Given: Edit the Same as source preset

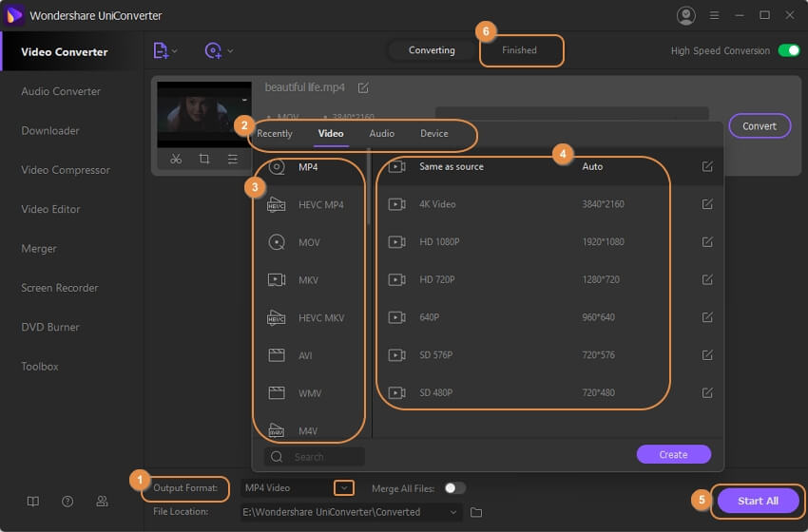Looking at the screenshot, I should pyautogui.click(x=707, y=166).
